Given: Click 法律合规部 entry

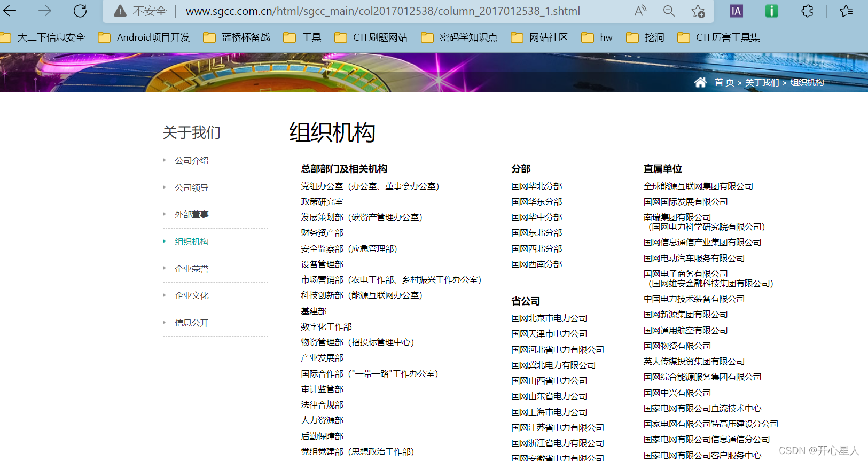Looking at the screenshot, I should tap(322, 404).
